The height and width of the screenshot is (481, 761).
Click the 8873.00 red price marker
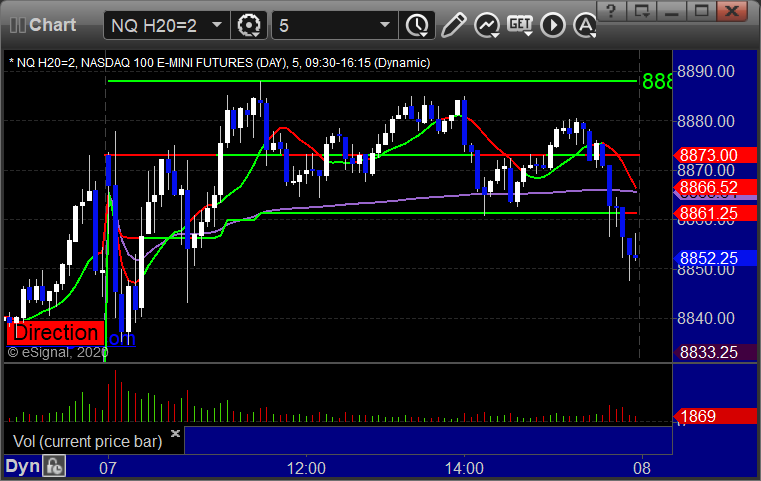point(715,155)
